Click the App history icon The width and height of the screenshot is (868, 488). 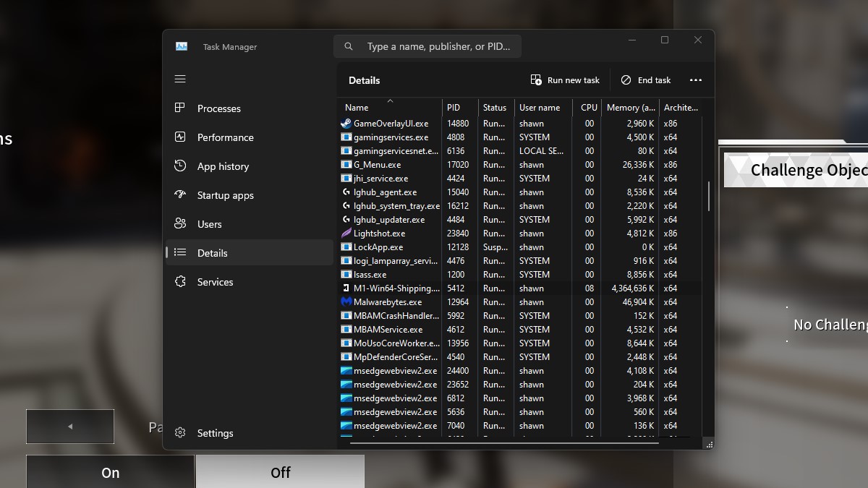tap(180, 166)
